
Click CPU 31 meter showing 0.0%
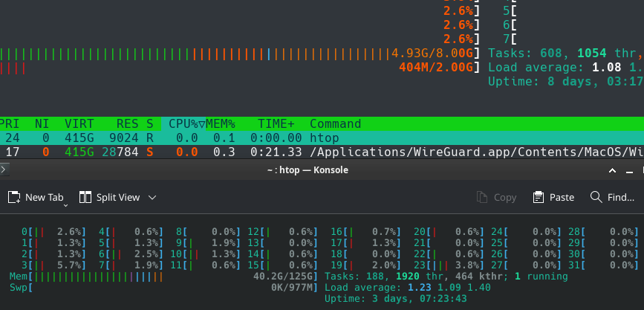coord(603,265)
